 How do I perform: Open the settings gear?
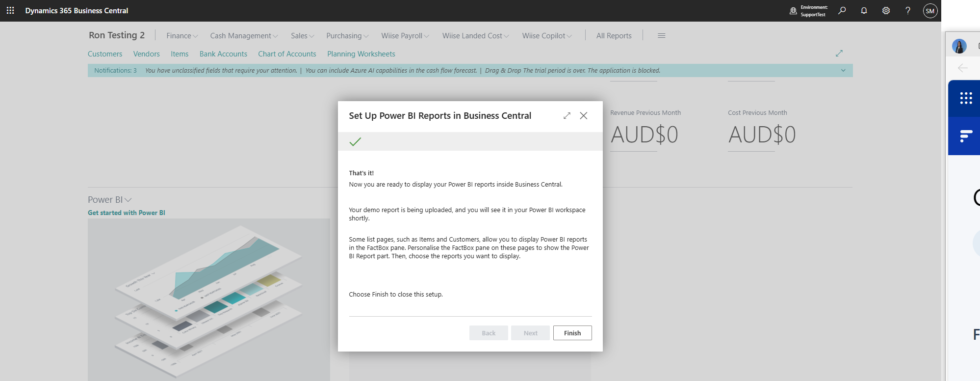coord(886,10)
